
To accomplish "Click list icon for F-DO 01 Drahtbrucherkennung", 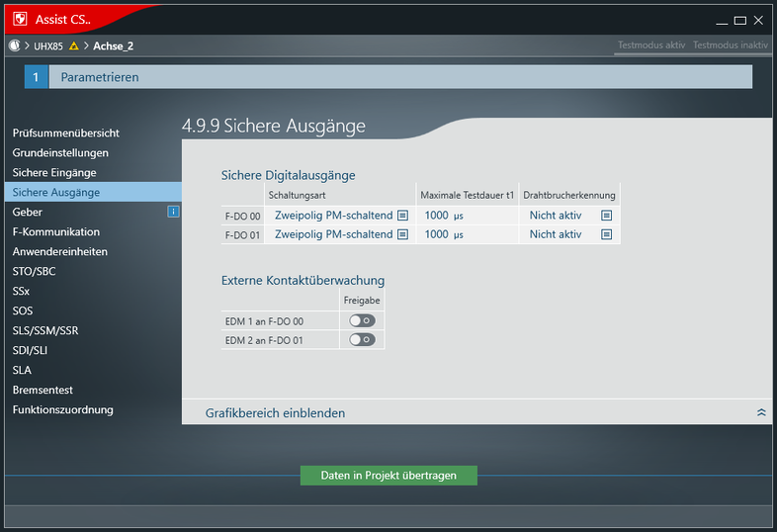I will pyautogui.click(x=607, y=234).
